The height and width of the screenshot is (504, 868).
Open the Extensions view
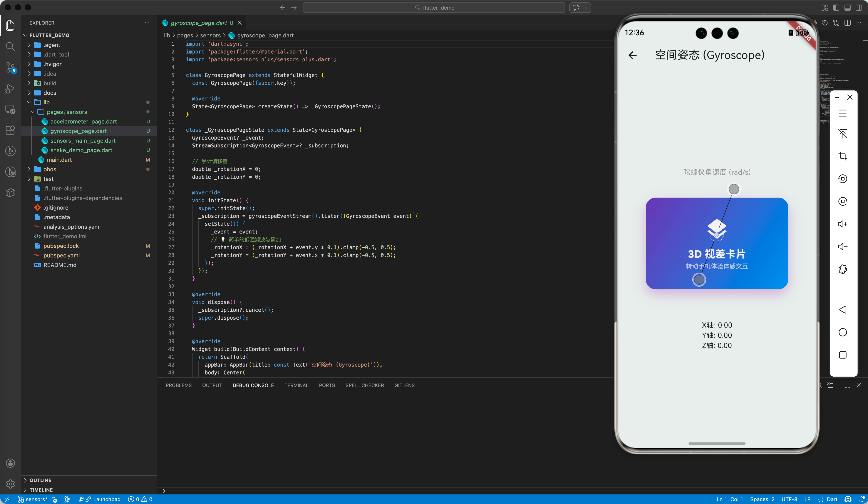(10, 130)
